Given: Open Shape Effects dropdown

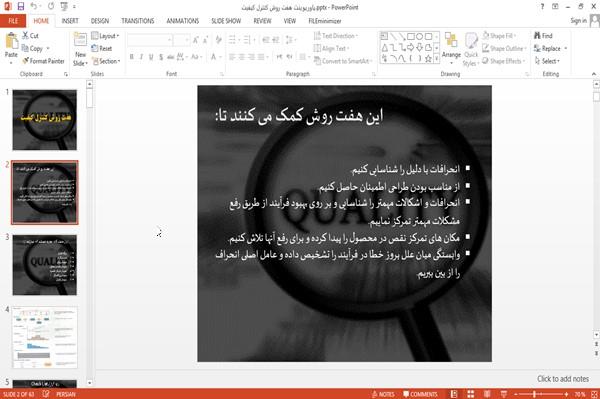Looking at the screenshot, I should pyautogui.click(x=504, y=61).
